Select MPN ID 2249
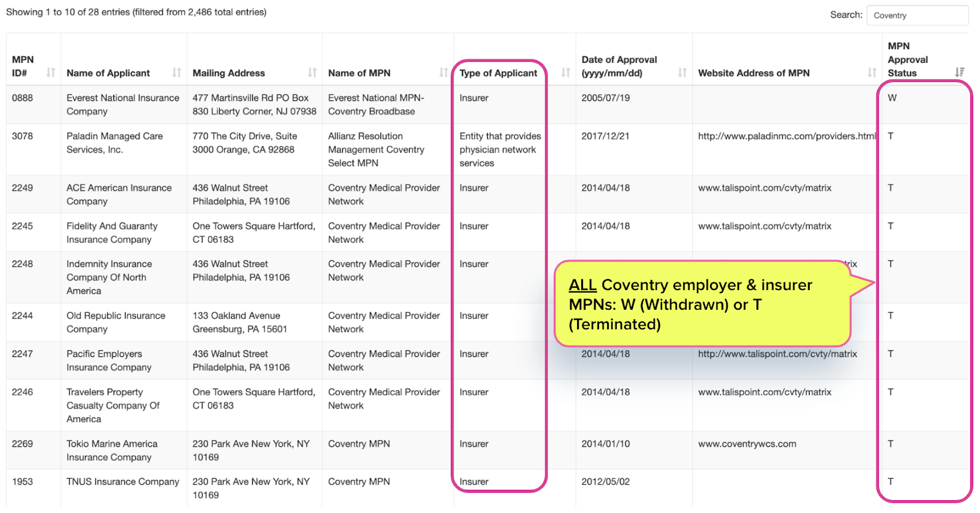This screenshot has height=513, width=980. click(x=23, y=188)
